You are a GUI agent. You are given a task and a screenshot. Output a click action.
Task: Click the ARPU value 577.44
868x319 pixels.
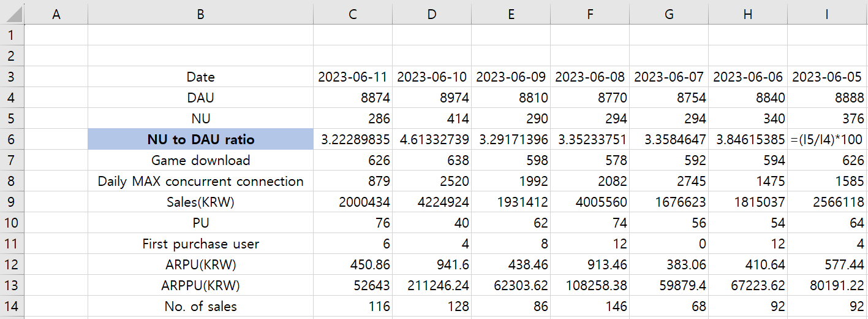click(x=828, y=264)
